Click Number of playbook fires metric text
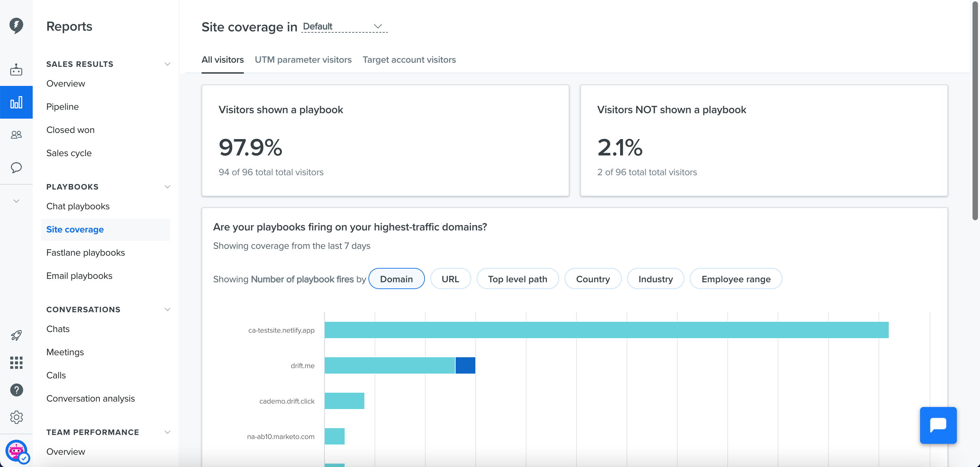This screenshot has width=980, height=467. (x=302, y=279)
